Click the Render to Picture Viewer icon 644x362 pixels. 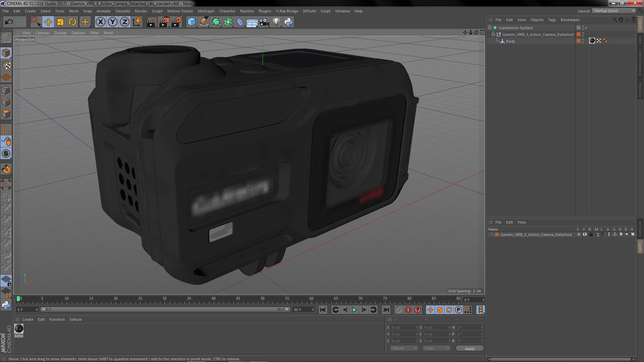pos(164,22)
